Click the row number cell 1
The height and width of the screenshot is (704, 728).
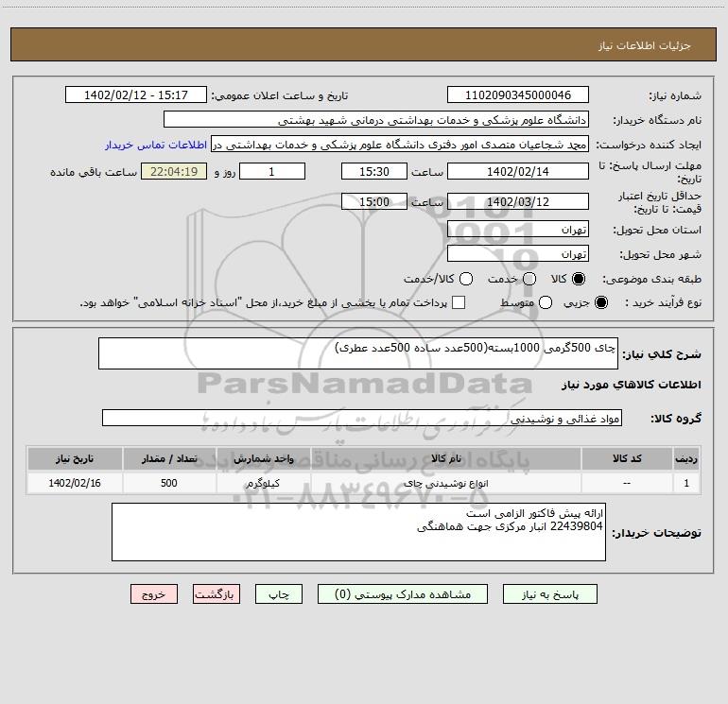click(686, 483)
